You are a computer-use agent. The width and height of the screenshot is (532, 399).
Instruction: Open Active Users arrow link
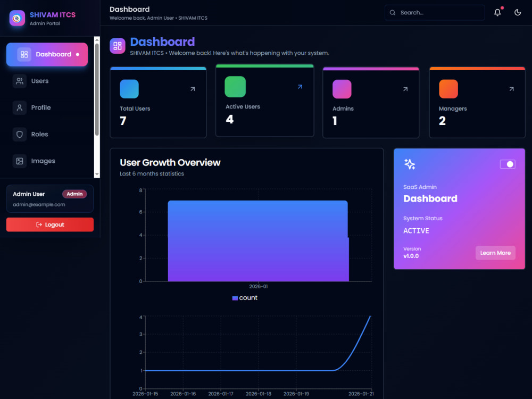click(300, 87)
